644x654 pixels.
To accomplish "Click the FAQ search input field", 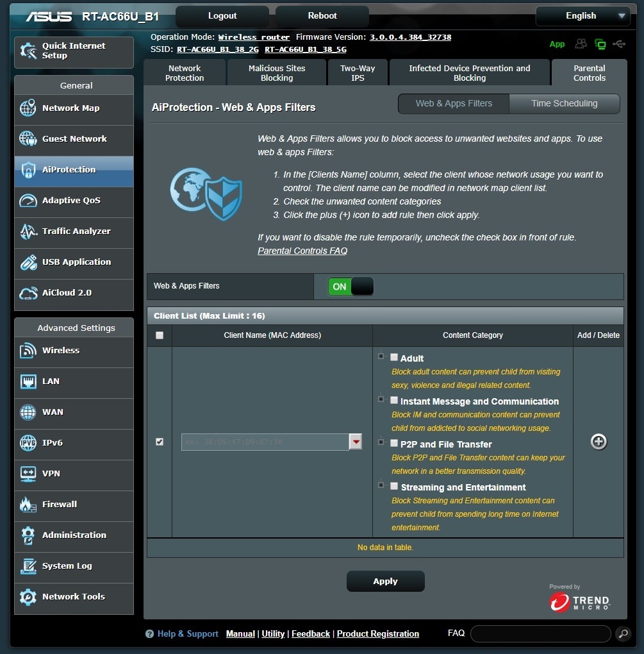I will [540, 633].
